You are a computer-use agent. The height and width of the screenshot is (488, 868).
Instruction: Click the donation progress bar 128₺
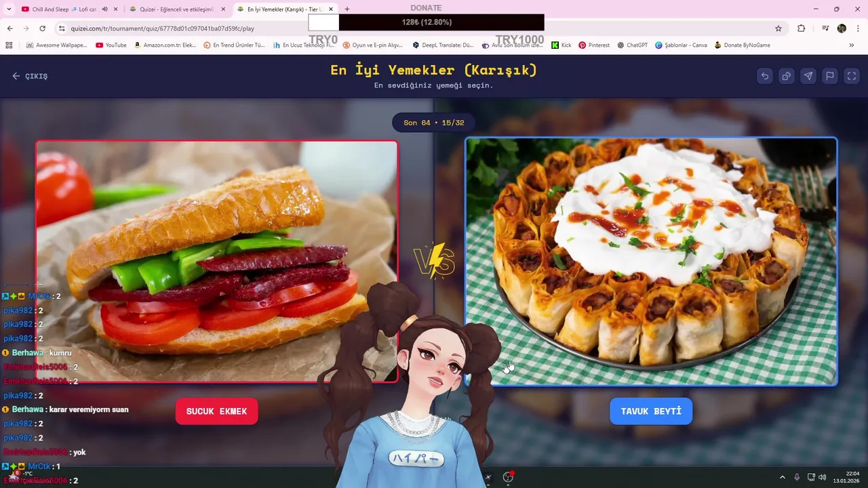(x=427, y=22)
